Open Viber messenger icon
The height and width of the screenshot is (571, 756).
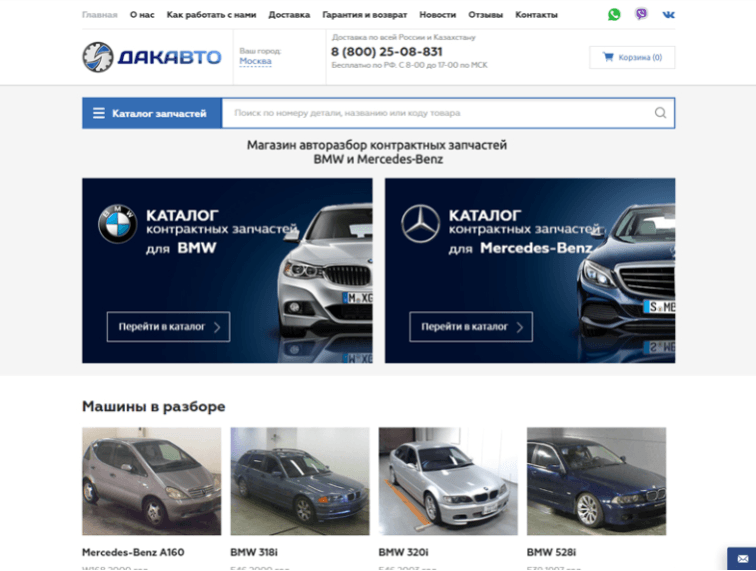641,14
